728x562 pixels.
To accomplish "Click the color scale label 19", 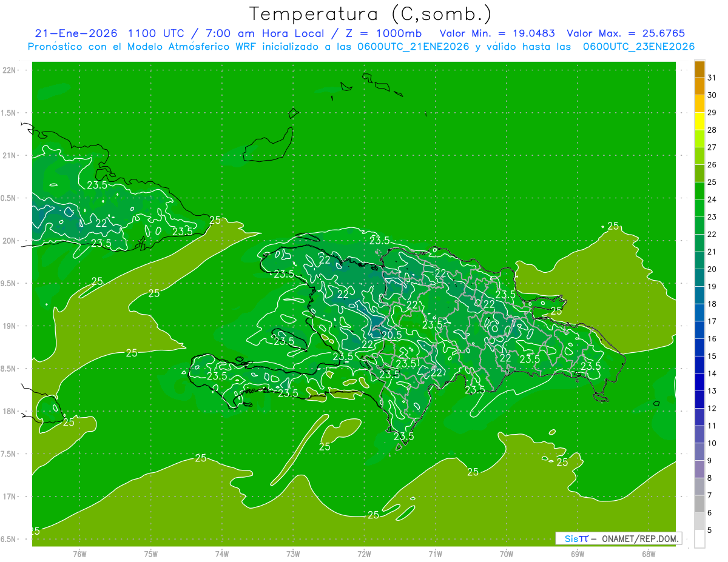I will [712, 286].
